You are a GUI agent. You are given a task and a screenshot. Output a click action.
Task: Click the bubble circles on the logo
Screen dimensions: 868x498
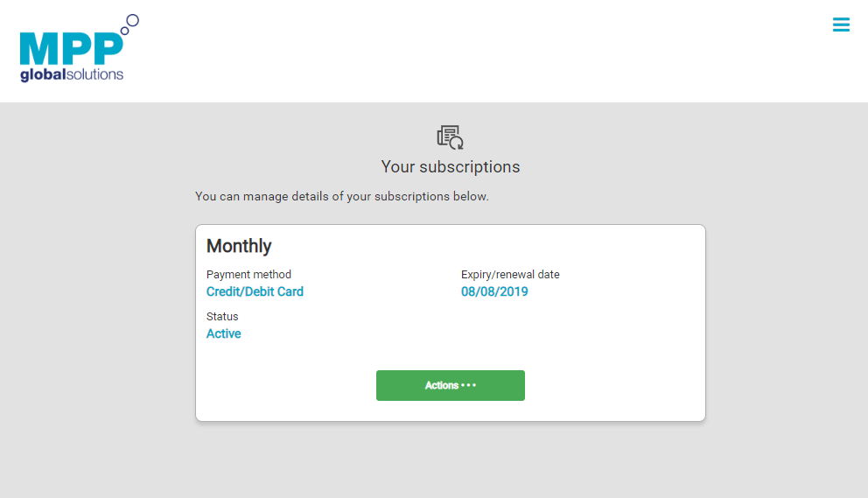pyautogui.click(x=130, y=24)
